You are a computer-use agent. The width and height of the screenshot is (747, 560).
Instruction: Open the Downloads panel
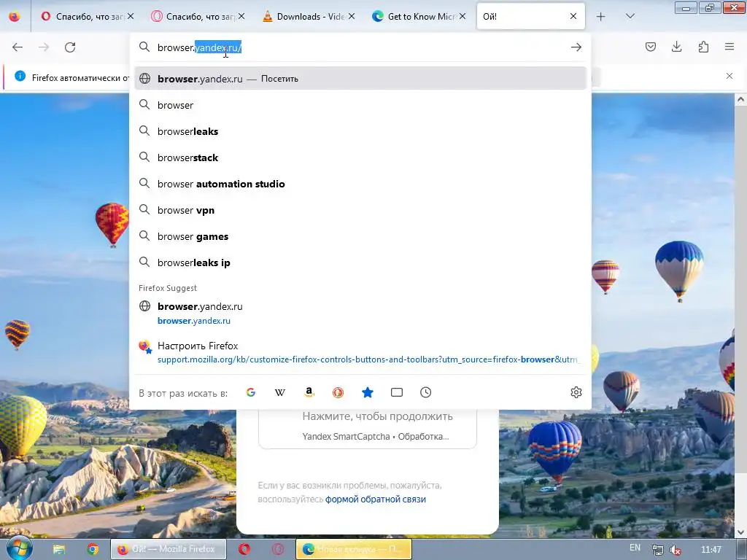(676, 47)
